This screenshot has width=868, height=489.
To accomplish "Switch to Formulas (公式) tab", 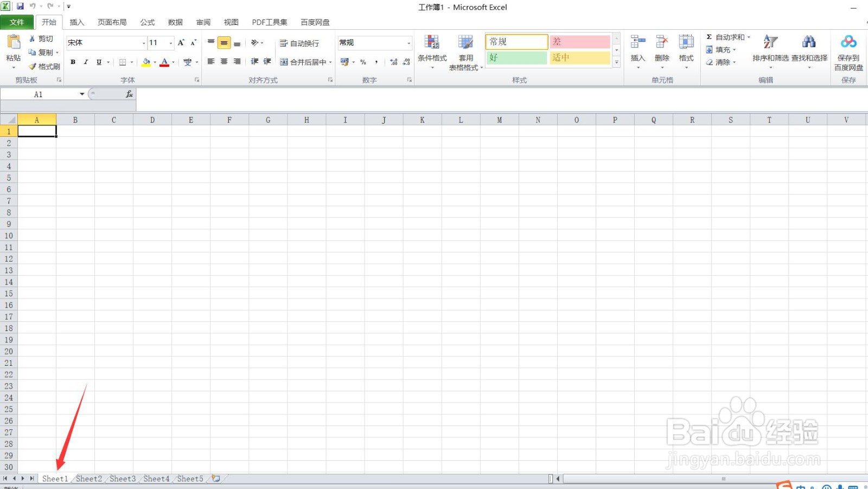I will click(x=148, y=22).
